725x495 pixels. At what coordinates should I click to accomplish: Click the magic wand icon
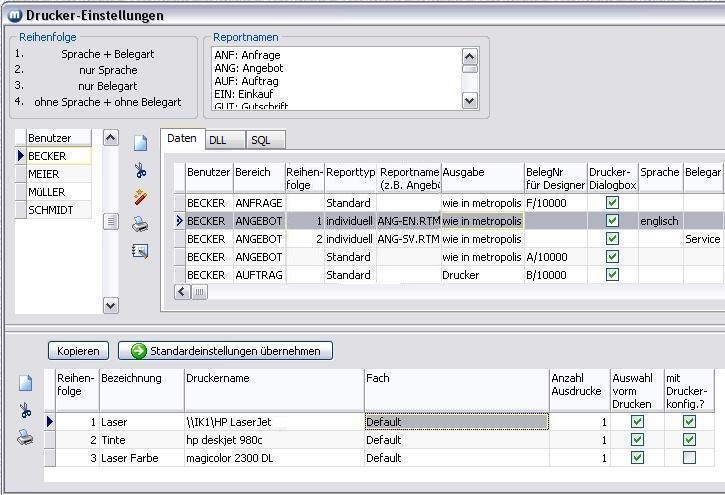(x=140, y=197)
